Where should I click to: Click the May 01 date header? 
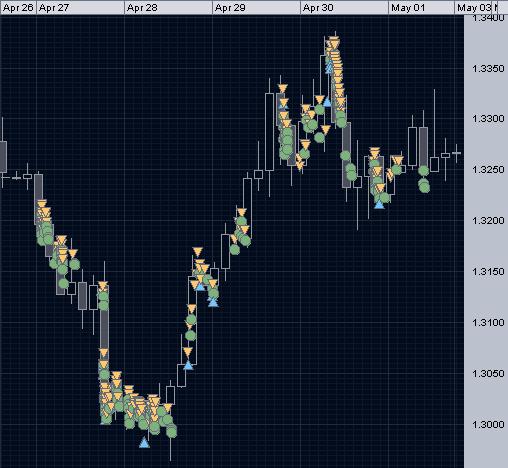point(421,8)
